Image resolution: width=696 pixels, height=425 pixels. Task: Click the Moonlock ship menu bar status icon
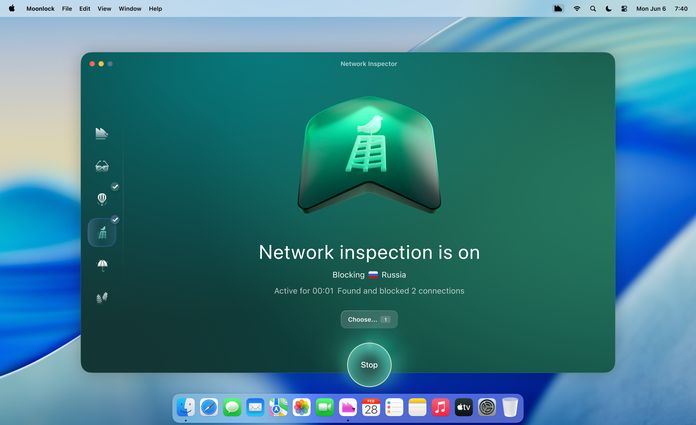coord(558,8)
